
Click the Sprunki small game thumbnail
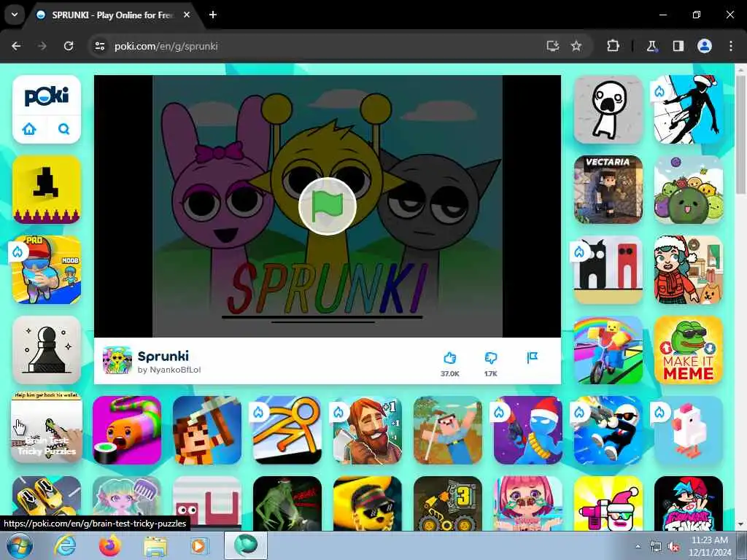pos(117,360)
